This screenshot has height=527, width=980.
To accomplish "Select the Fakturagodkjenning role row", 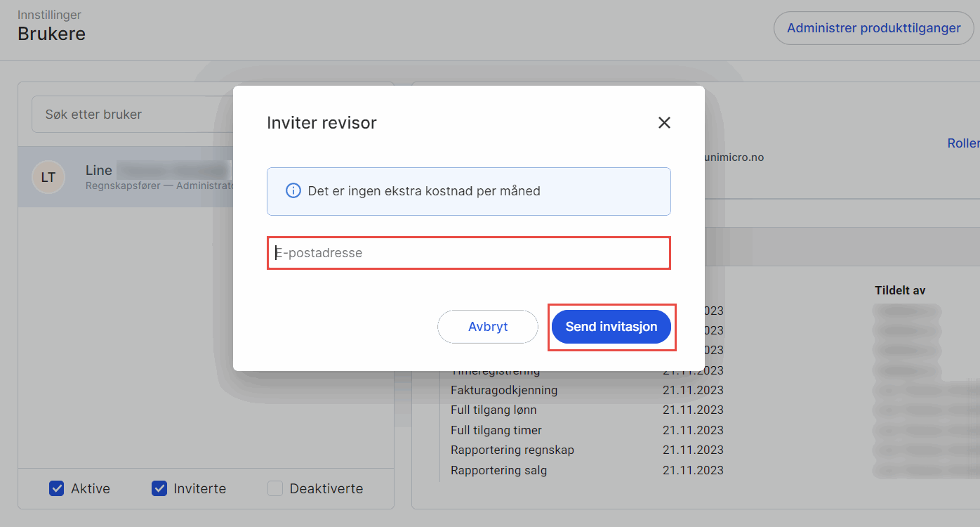I will click(504, 390).
